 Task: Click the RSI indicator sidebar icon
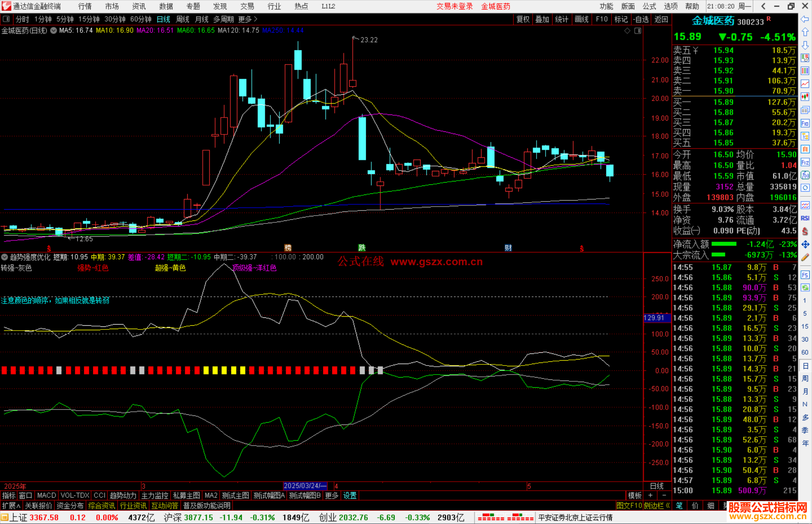805,218
